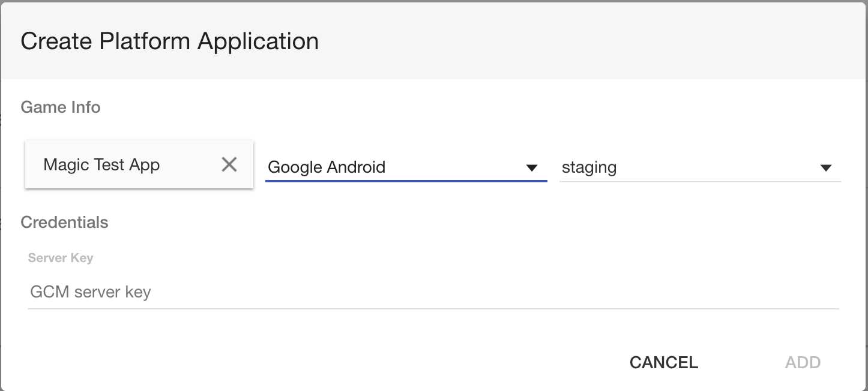Click the Game Info section heading
This screenshot has height=391, width=868.
tap(61, 107)
